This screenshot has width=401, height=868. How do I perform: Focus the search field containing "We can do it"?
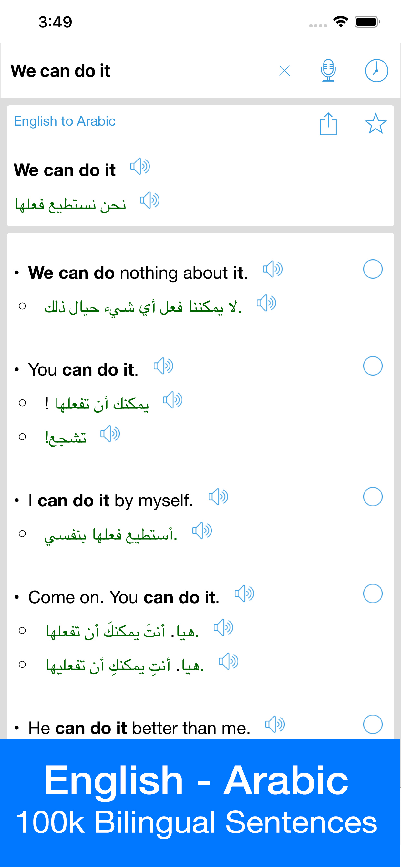coord(135,71)
